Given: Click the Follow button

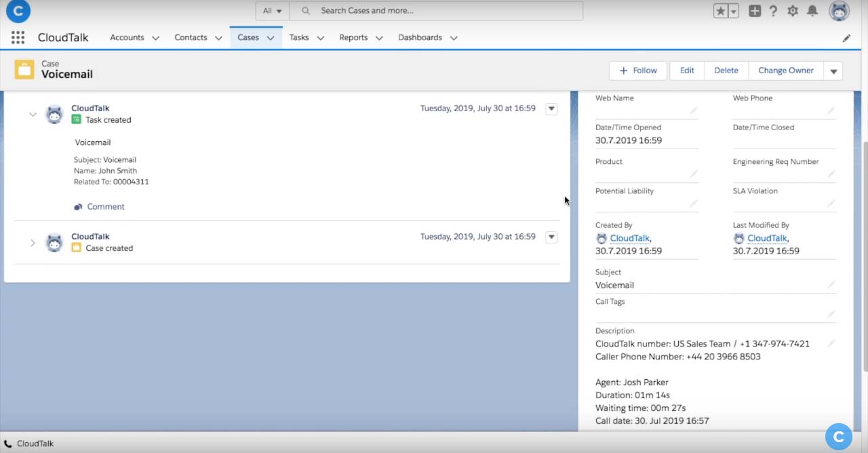Looking at the screenshot, I should [x=638, y=71].
